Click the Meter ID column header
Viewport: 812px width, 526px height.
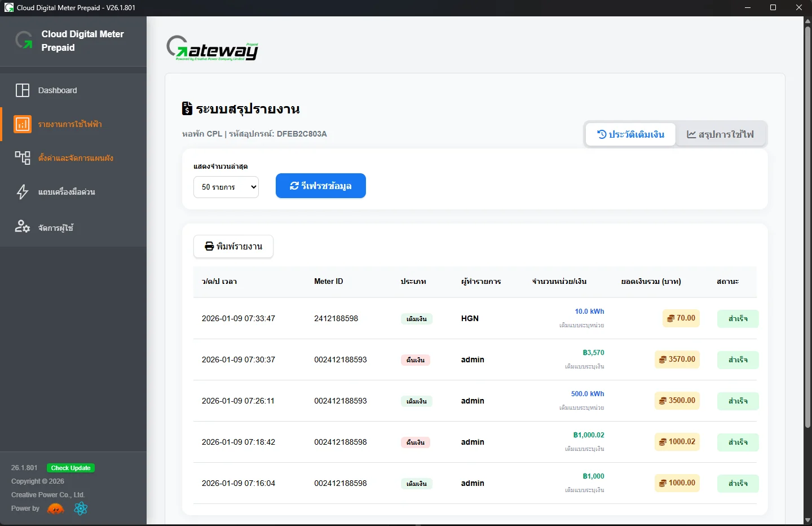coord(329,281)
